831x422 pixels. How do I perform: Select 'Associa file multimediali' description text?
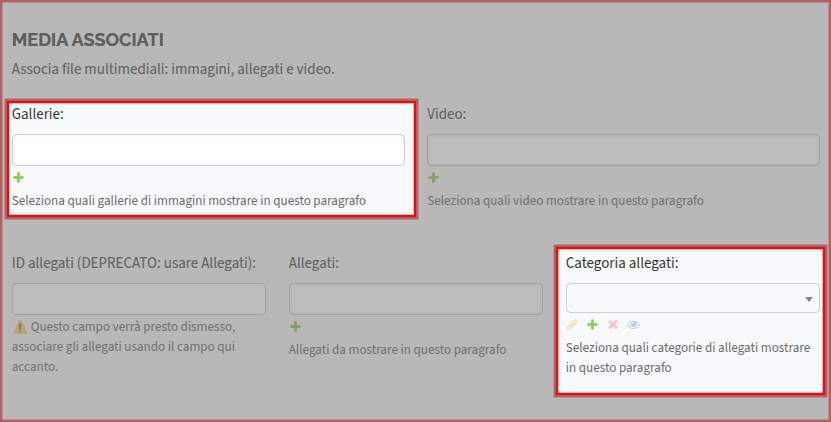click(173, 69)
